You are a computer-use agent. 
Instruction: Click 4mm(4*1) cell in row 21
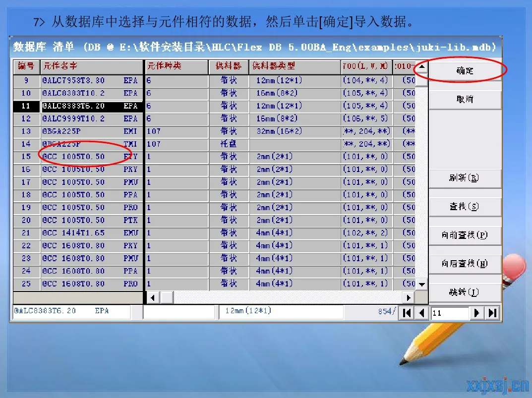click(x=295, y=233)
